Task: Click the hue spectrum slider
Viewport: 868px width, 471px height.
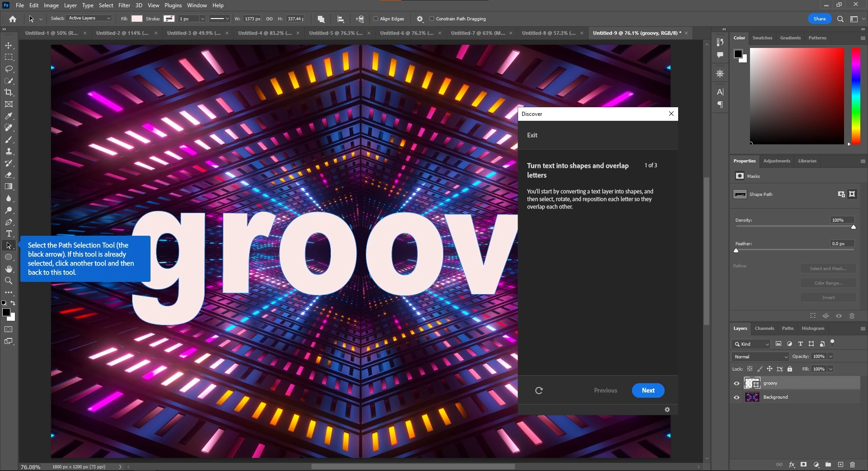Action: tap(856, 96)
